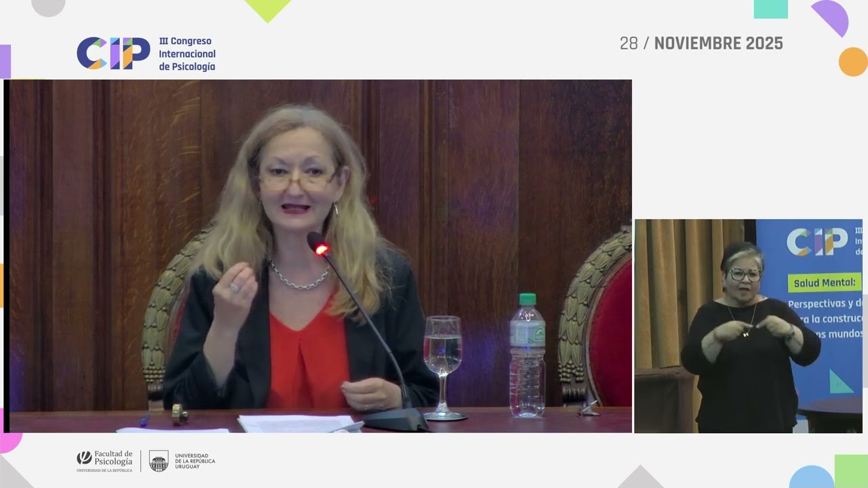Screen dimensions: 868x488
Task: Click the "UNIVERSIDAD DE LA REPÚBLICA URUGUAY" text
Action: pos(195,461)
